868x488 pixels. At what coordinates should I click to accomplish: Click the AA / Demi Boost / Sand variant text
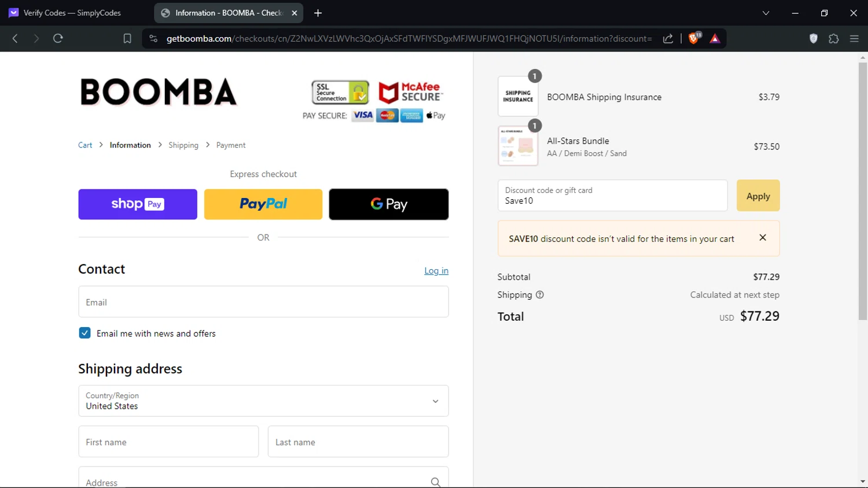click(x=587, y=153)
